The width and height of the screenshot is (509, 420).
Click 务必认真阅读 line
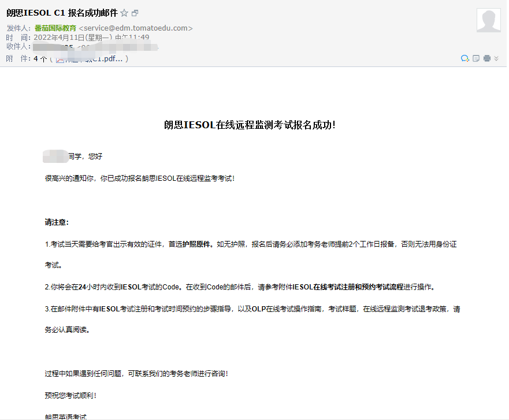pyautogui.click(x=67, y=330)
